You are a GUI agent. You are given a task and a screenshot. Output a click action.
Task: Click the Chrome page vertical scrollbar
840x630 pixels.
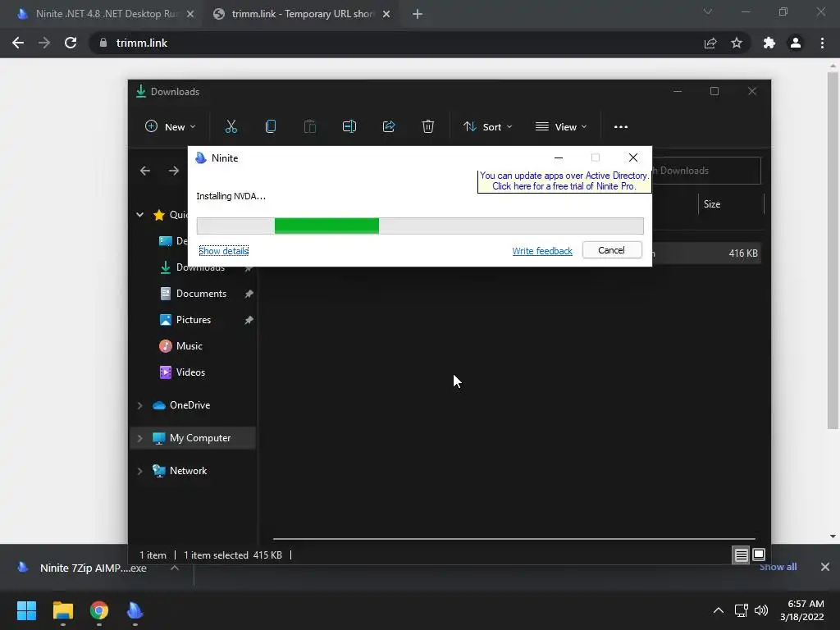[832, 249]
